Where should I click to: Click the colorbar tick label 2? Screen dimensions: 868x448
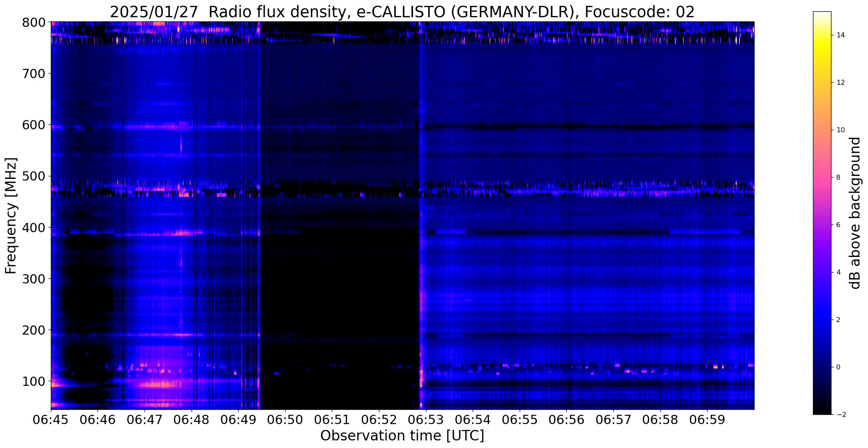[839, 320]
